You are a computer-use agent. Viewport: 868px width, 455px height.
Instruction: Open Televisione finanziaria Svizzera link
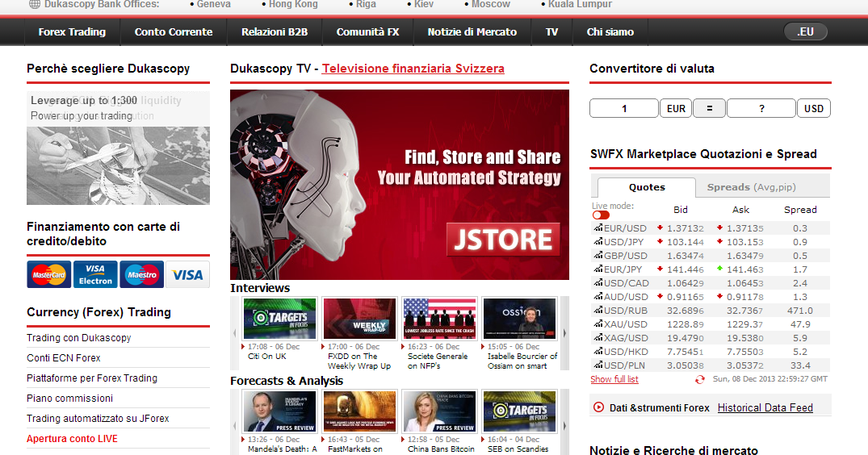413,69
